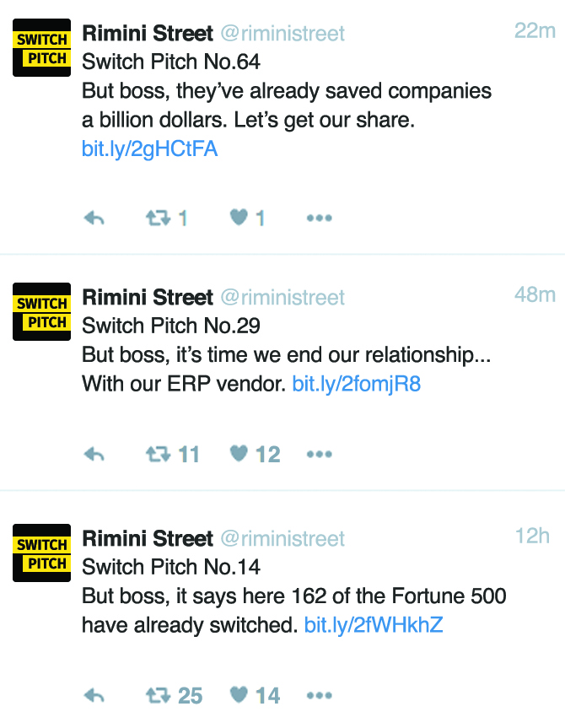Open more options on No.14 tweet
This screenshot has width=565, height=728.
[x=320, y=695]
